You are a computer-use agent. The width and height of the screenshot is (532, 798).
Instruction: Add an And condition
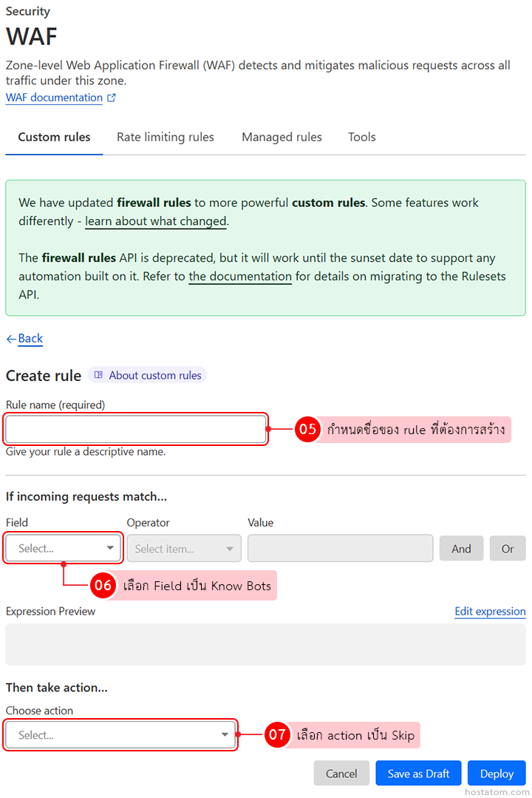[x=461, y=549]
